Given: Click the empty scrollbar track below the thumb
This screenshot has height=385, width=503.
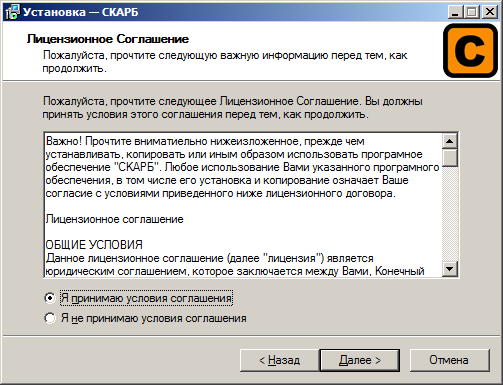Looking at the screenshot, I should [x=450, y=214].
